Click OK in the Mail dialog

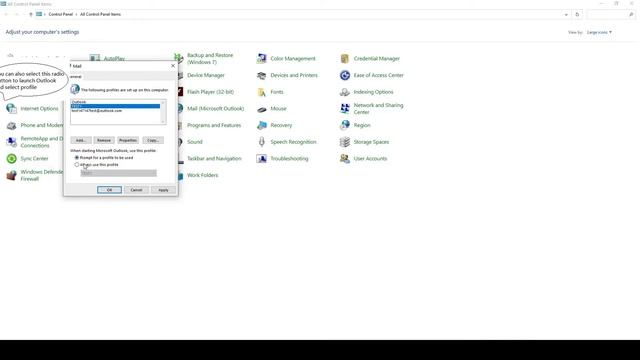click(109, 190)
